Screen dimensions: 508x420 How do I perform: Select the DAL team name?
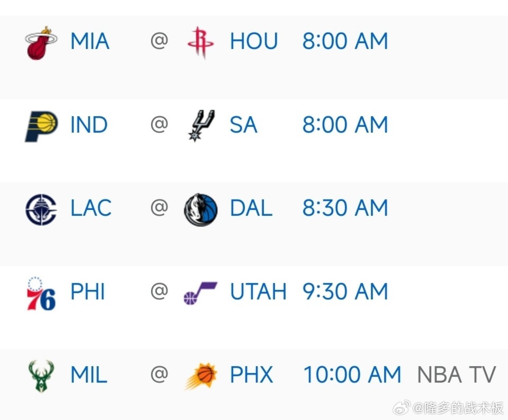tap(251, 208)
